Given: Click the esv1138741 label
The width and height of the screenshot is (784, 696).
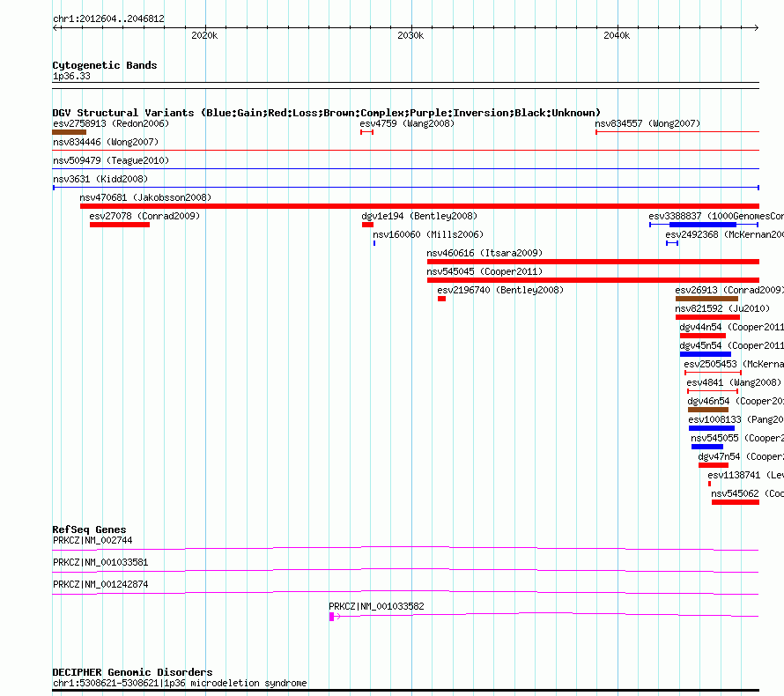Looking at the screenshot, I should (745, 475).
